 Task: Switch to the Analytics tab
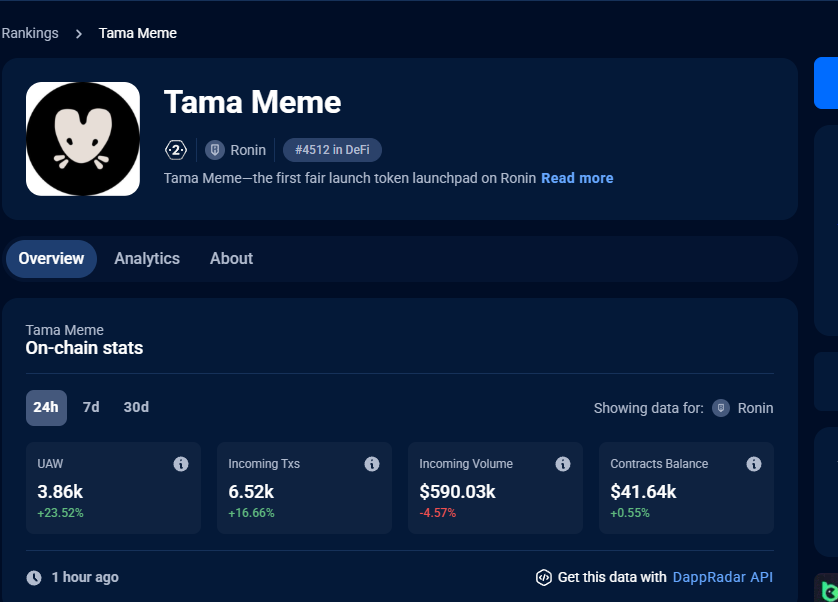point(147,259)
